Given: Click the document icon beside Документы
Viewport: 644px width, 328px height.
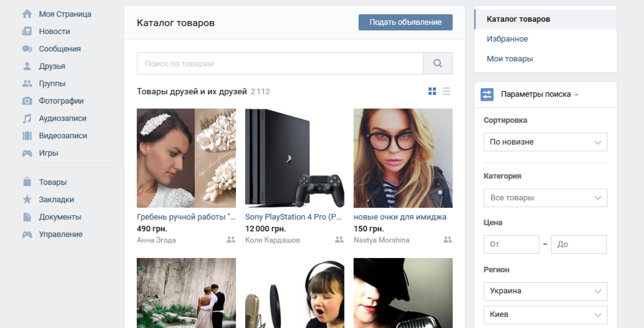Looking at the screenshot, I should tap(27, 217).
